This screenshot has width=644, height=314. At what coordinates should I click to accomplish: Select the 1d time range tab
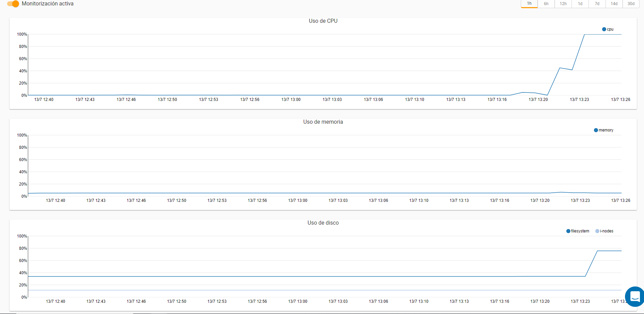580,4
